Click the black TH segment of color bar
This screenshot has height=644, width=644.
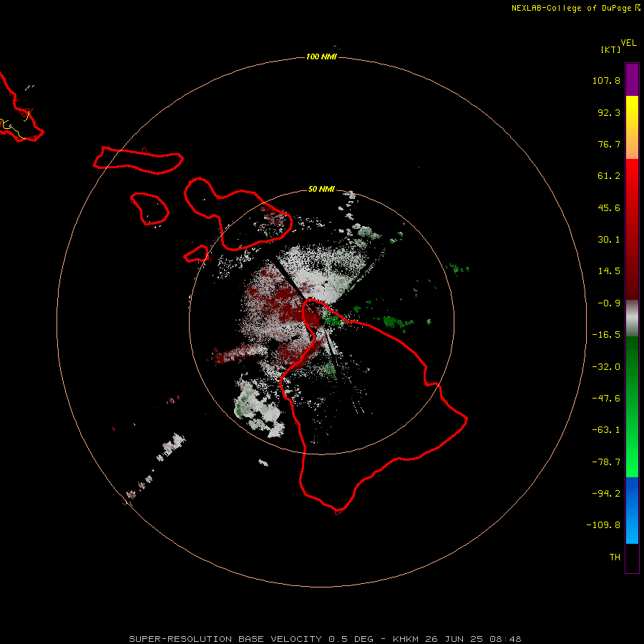click(x=632, y=557)
